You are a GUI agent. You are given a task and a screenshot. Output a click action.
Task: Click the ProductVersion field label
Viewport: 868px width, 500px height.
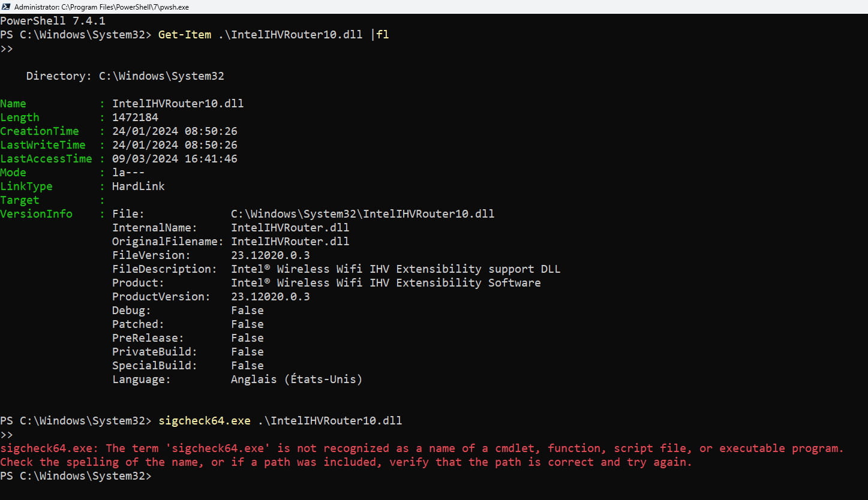tap(161, 297)
